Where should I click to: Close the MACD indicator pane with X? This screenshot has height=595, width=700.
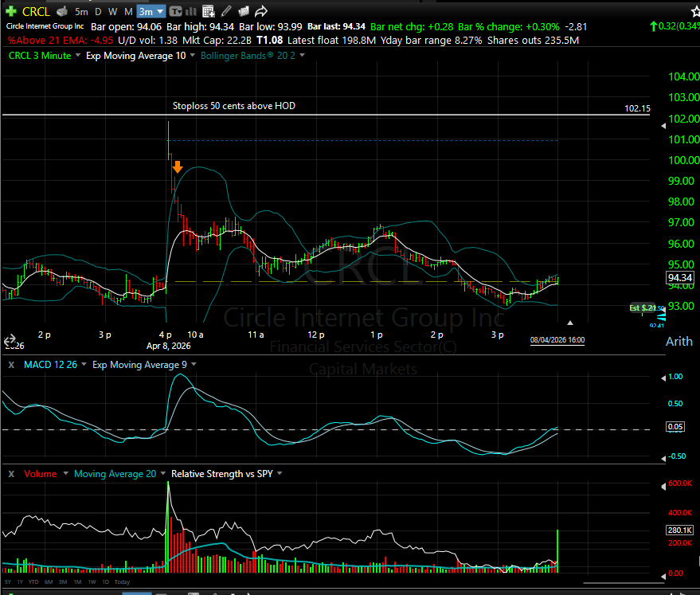coord(10,364)
